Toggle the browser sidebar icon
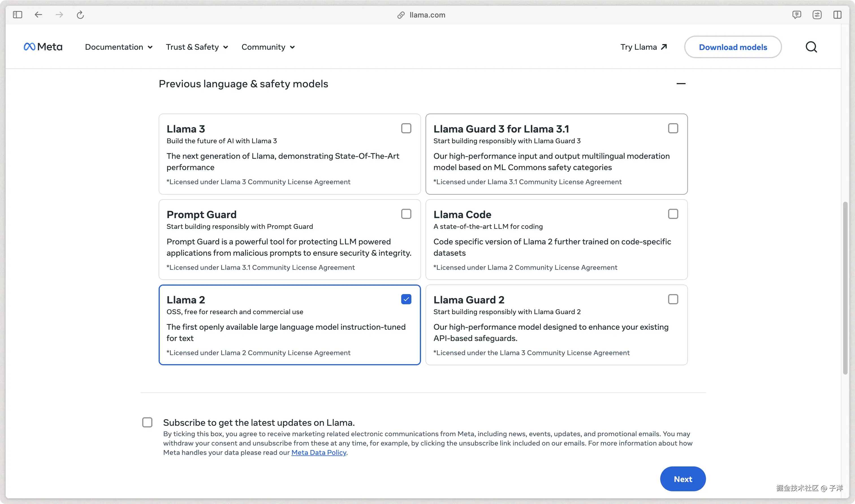 18,15
